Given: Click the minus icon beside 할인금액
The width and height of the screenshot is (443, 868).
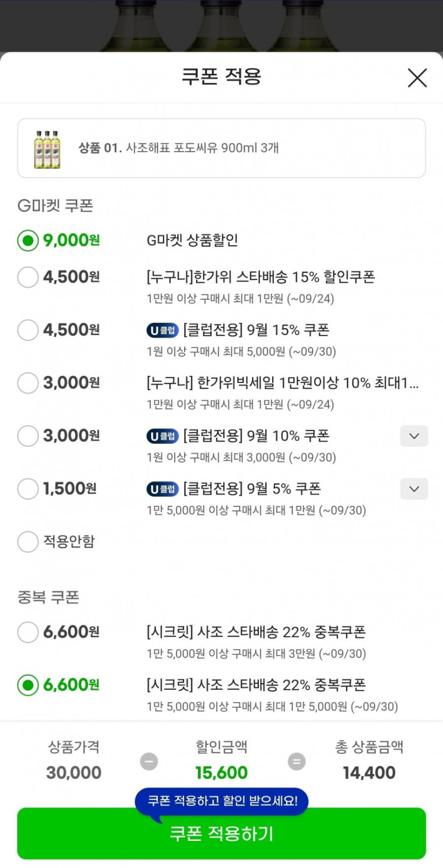Looking at the screenshot, I should 149,761.
